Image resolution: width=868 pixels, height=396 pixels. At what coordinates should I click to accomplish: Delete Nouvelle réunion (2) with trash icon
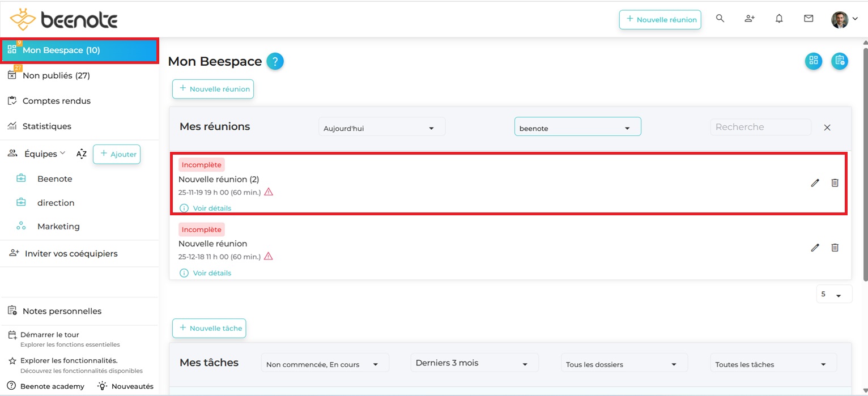pyautogui.click(x=835, y=183)
